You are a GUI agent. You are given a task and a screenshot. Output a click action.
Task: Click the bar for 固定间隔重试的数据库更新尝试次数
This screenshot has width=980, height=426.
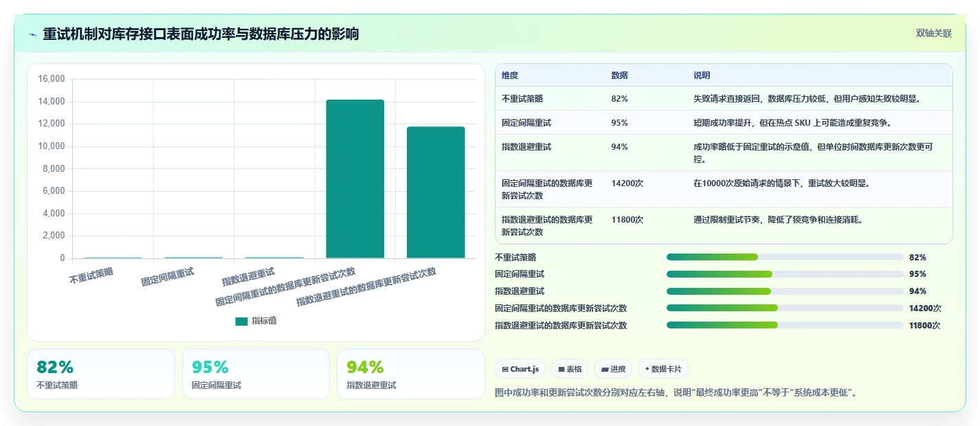click(x=355, y=179)
